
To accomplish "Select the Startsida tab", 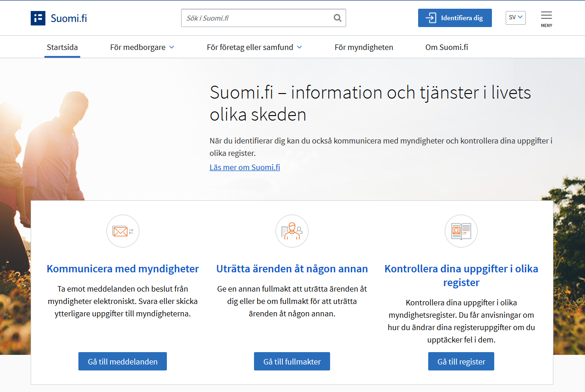I will pos(62,47).
